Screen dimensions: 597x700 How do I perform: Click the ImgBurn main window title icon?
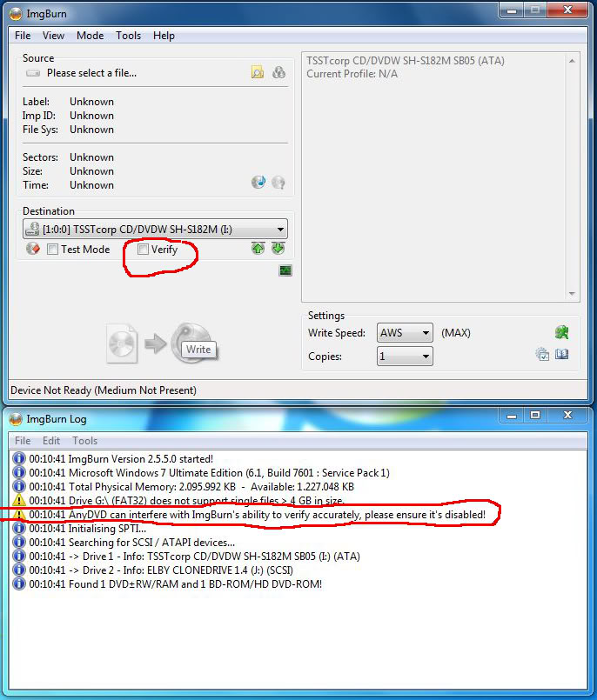[x=16, y=14]
